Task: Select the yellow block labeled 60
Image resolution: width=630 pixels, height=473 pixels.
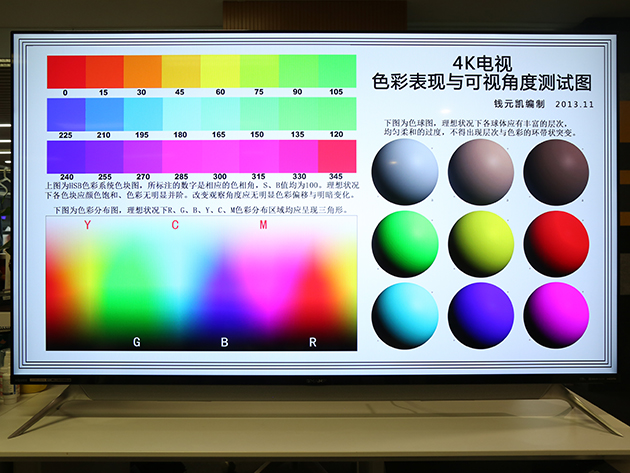Action: pos(220,72)
